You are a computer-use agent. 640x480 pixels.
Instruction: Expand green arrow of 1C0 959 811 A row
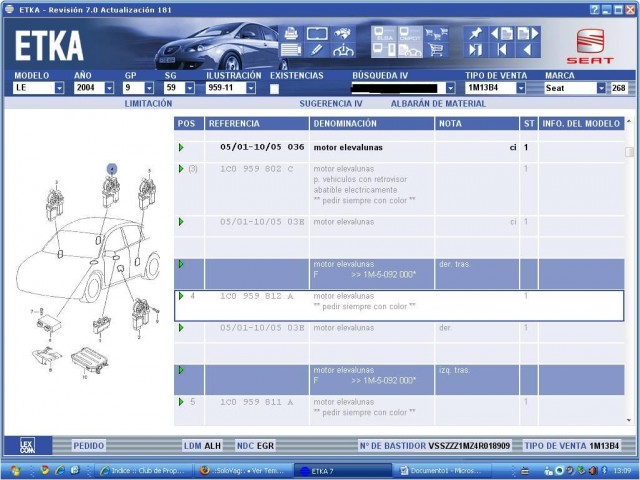[x=181, y=402]
